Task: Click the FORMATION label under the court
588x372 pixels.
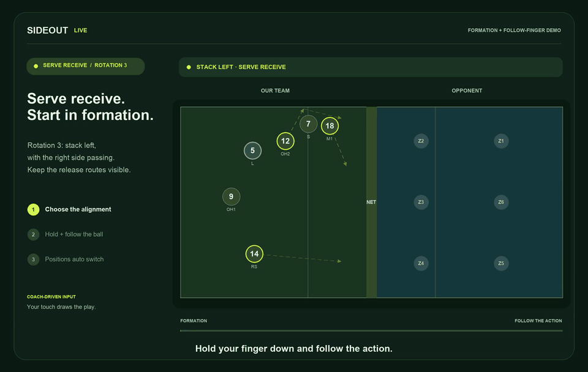Action: point(194,321)
